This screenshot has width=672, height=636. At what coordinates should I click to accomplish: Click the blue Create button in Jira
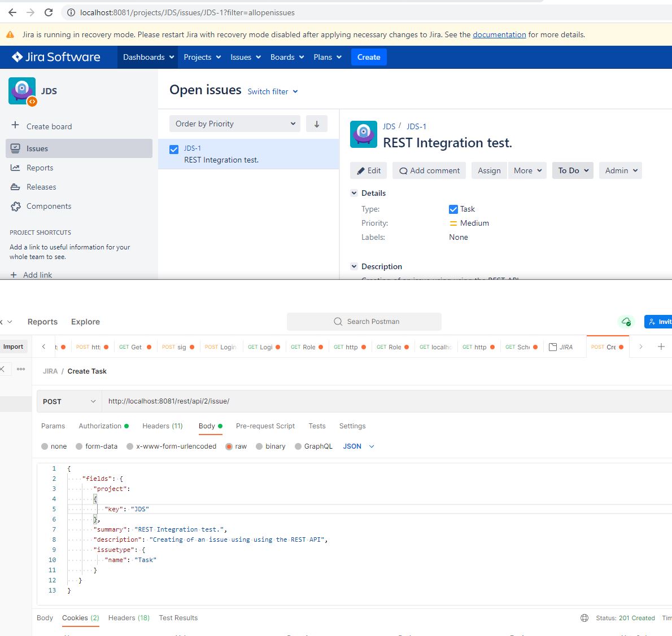click(369, 57)
